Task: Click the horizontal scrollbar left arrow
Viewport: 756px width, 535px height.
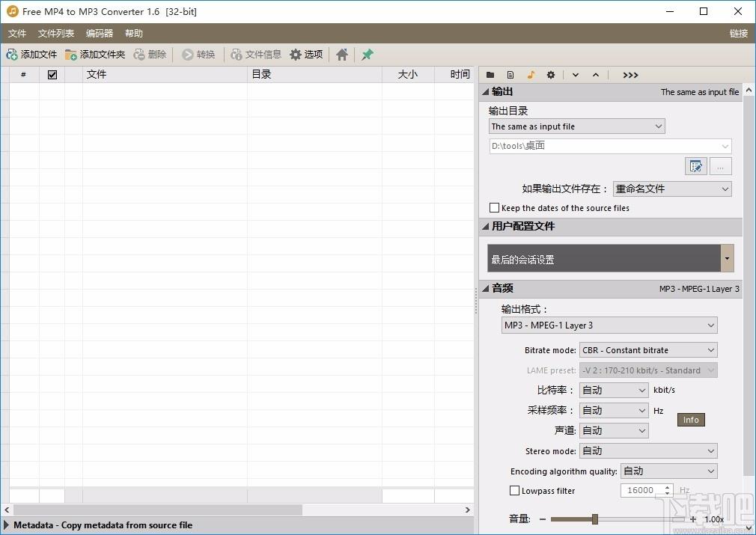Action: tap(7, 510)
